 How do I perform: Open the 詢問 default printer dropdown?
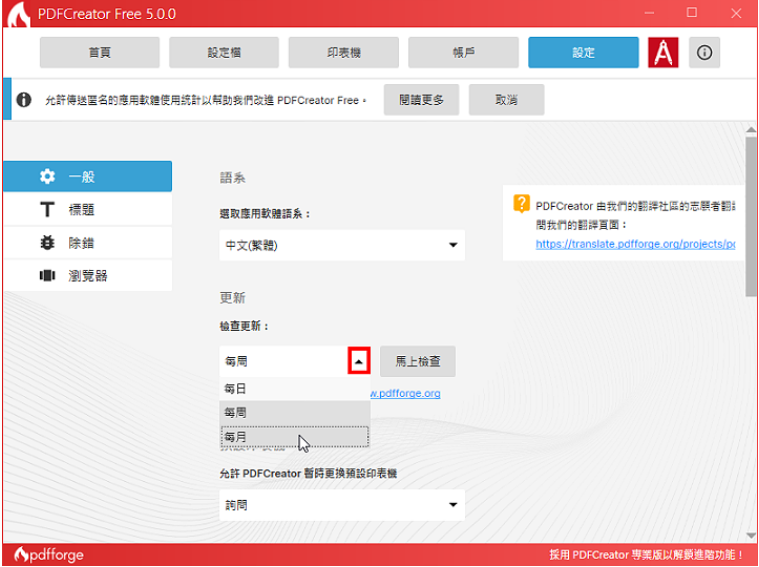point(342,505)
